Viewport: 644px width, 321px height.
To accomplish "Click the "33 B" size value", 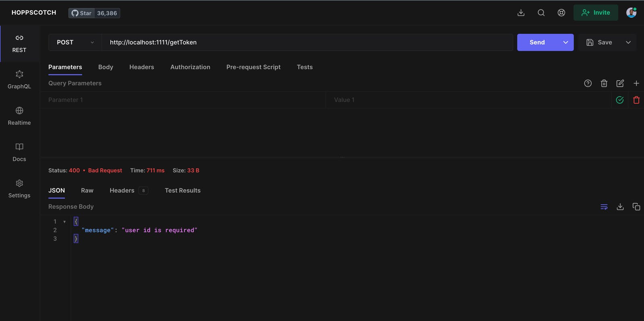I will pyautogui.click(x=193, y=171).
